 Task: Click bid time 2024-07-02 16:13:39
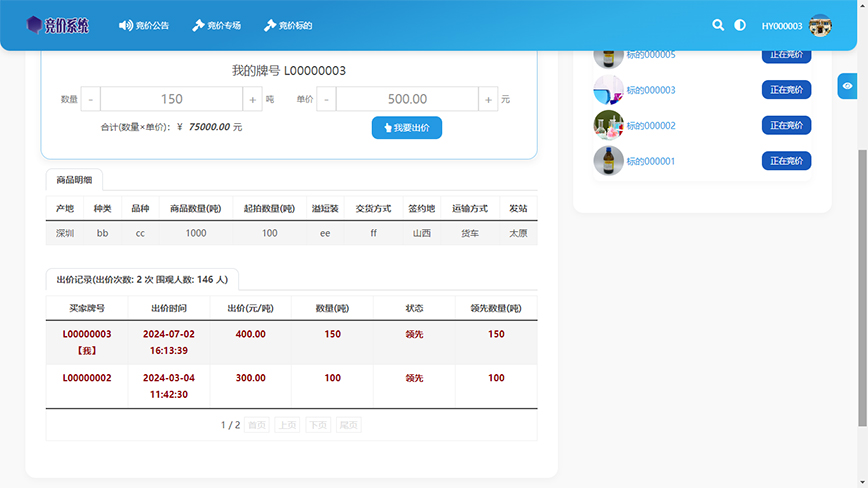coord(169,342)
